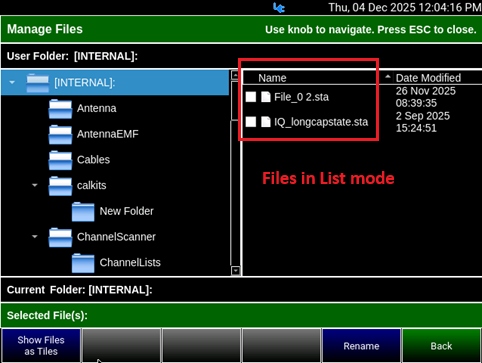The image size is (482, 363).
Task: Click the calkits folder icon
Action: (60, 186)
